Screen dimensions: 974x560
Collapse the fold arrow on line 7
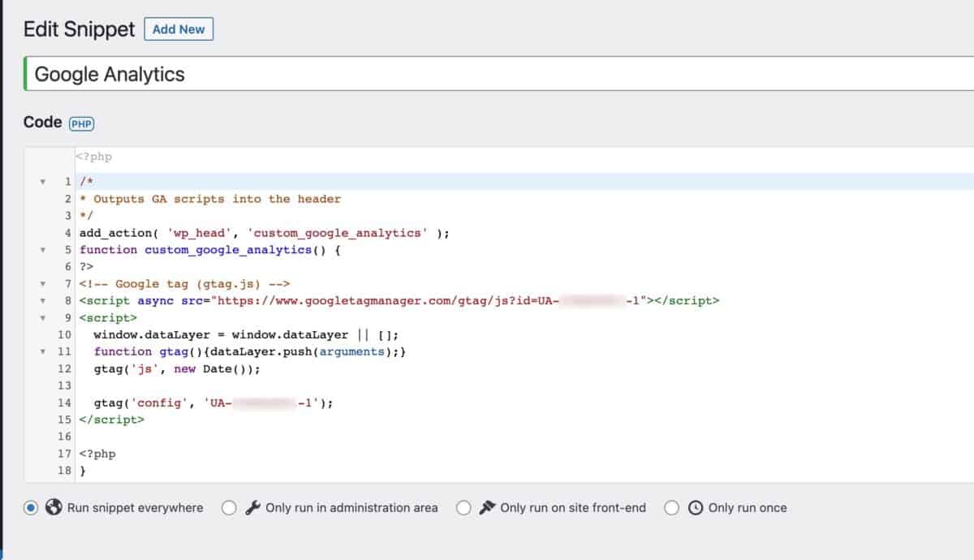(44, 283)
